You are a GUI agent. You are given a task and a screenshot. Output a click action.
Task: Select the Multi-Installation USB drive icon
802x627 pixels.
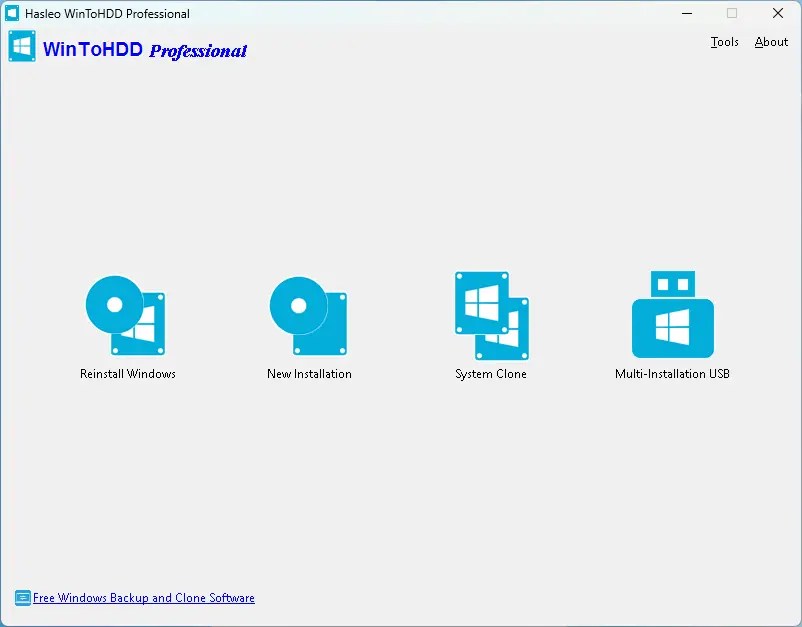(x=672, y=315)
